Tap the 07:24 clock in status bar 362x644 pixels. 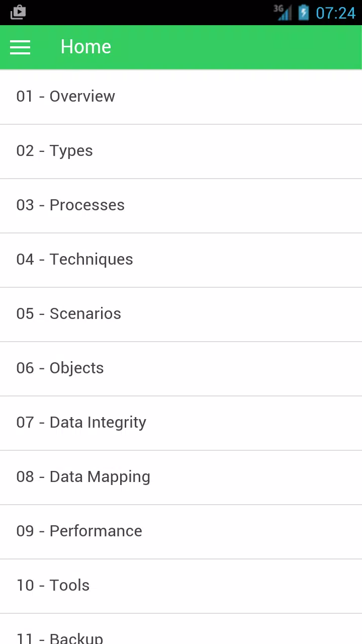pos(335,13)
